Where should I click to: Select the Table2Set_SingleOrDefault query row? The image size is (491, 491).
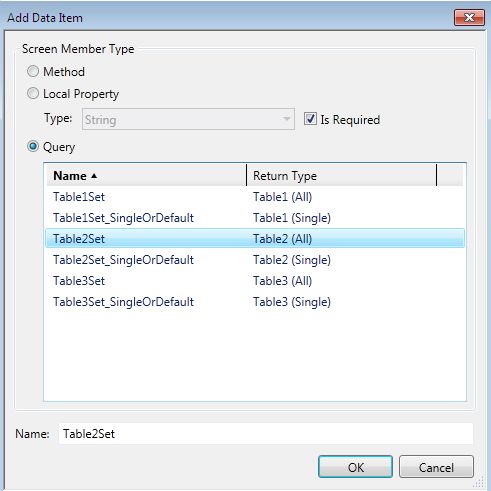click(255, 260)
